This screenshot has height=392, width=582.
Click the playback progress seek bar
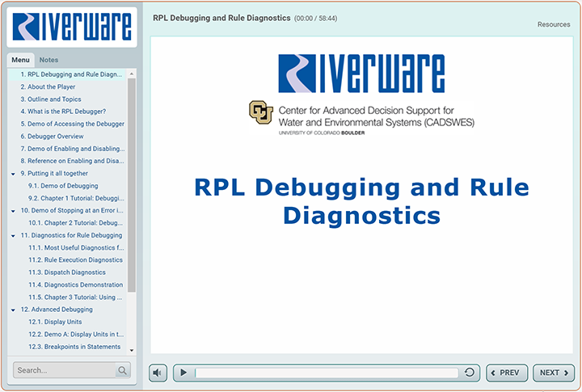pos(327,373)
